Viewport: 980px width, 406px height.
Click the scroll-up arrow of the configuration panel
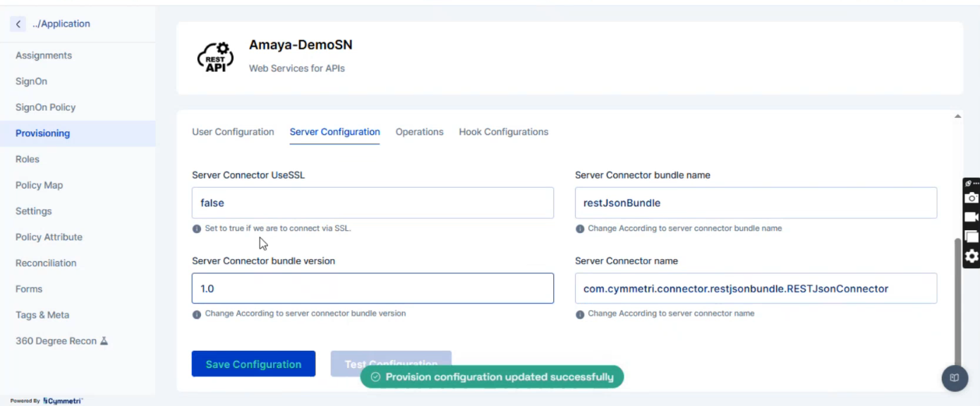click(x=957, y=116)
